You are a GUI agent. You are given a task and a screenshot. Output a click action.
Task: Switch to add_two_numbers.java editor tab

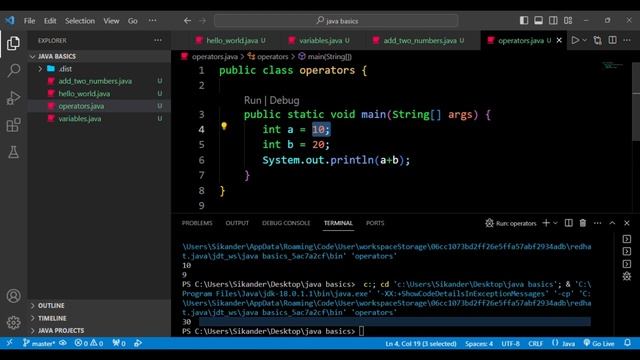(x=419, y=40)
